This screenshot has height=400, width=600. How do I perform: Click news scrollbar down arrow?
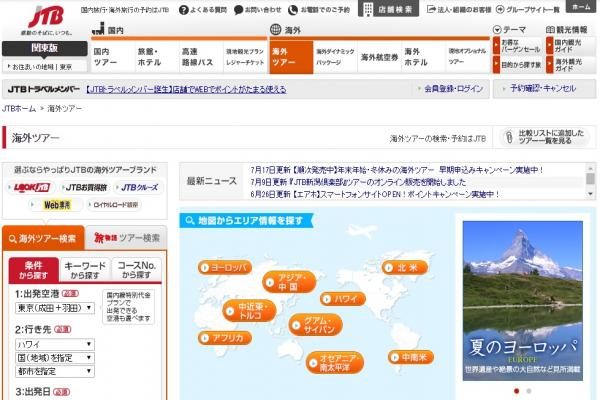590,194
